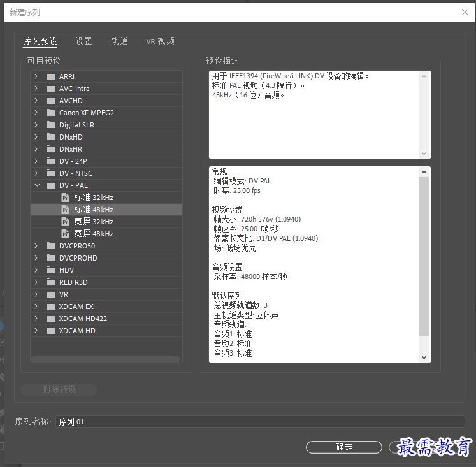Close the 新建序列 dialog
Image resolution: width=476 pixels, height=467 pixels.
(x=465, y=12)
